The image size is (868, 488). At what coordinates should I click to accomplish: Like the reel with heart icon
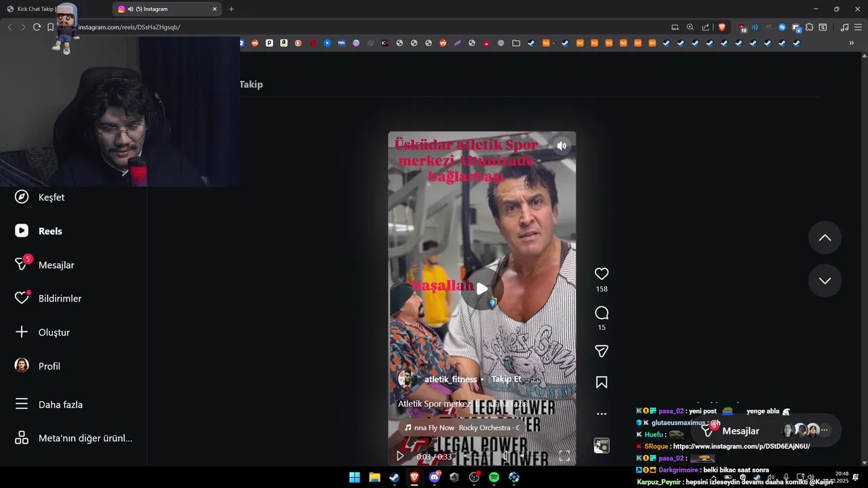(x=601, y=274)
